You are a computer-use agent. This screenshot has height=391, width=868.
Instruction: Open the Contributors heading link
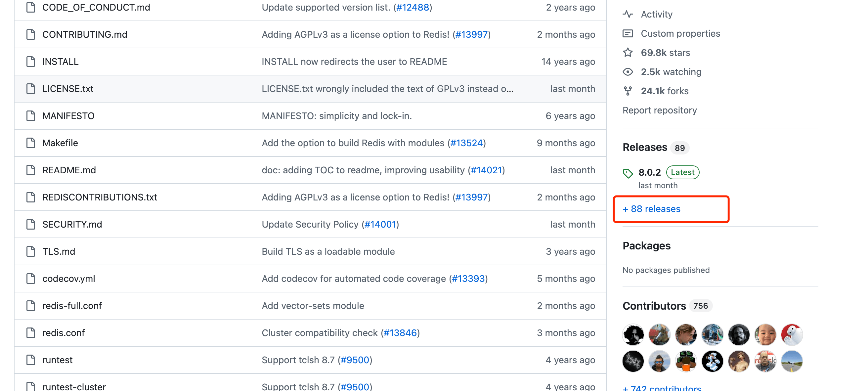[654, 306]
